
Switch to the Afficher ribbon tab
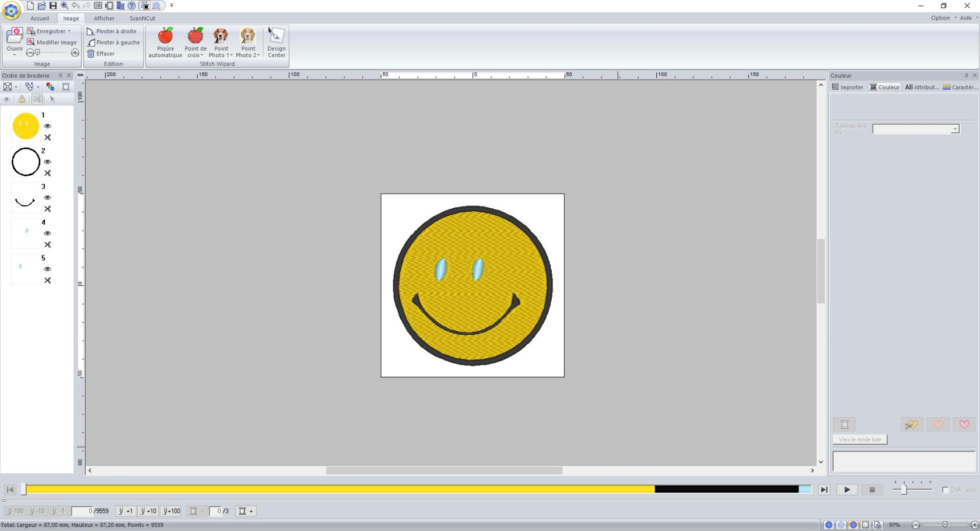(104, 18)
